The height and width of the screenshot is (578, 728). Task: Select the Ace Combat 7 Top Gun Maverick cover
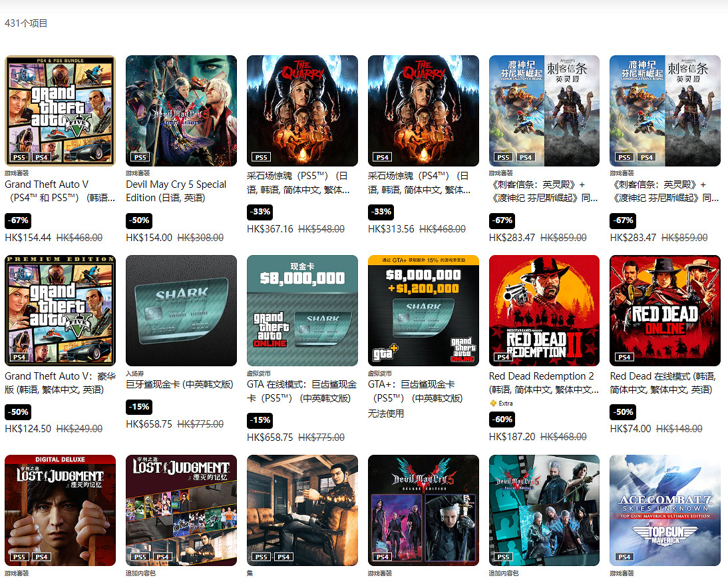pos(665,510)
